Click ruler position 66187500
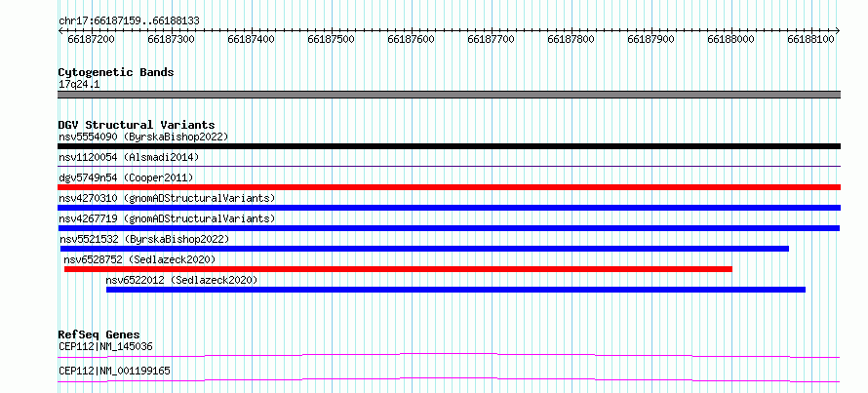This screenshot has height=393, width=868. point(333,39)
